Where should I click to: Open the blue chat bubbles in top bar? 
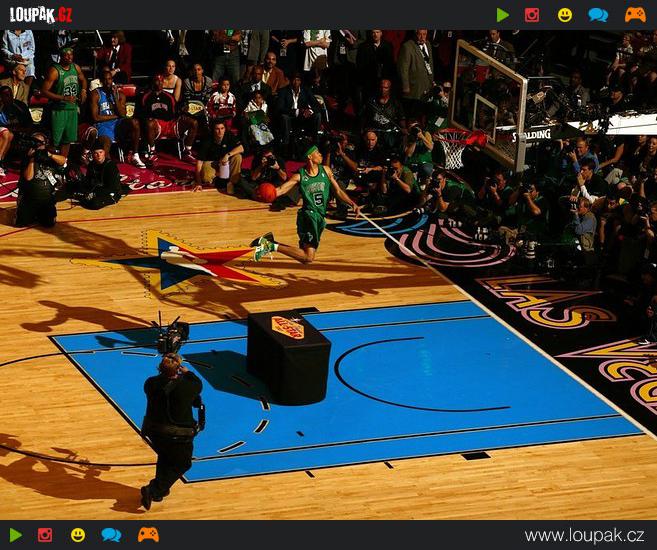click(x=598, y=15)
